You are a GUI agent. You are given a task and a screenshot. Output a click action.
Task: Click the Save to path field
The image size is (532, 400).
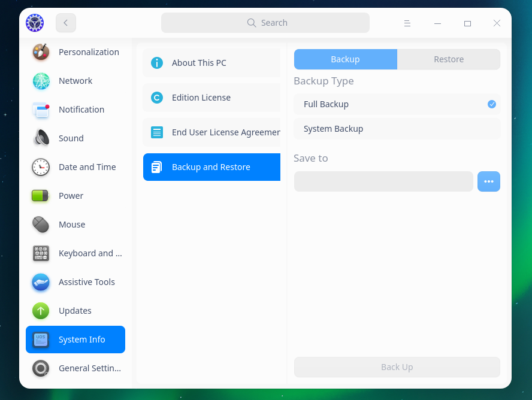383,181
